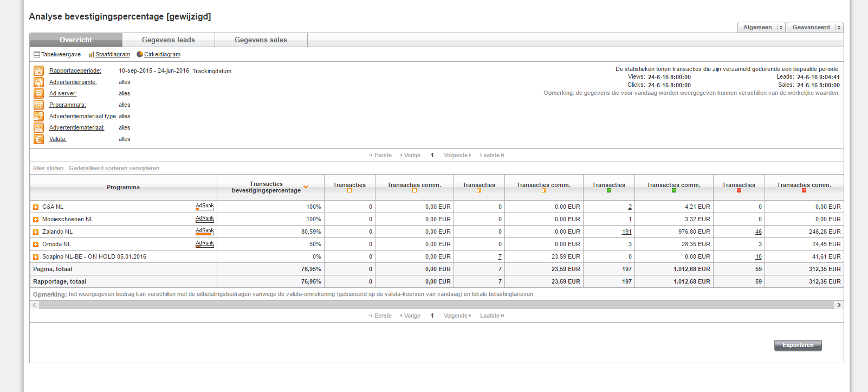Switch to the Overzicht tab

[76, 40]
